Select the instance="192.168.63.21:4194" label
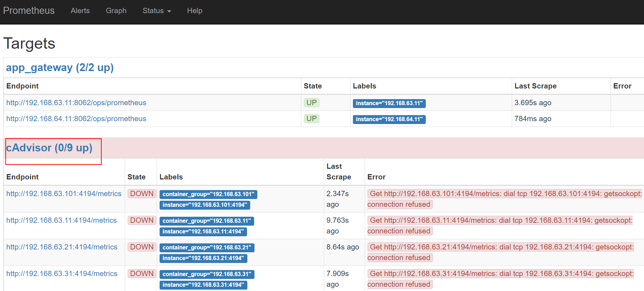The width and height of the screenshot is (644, 291). point(203,258)
